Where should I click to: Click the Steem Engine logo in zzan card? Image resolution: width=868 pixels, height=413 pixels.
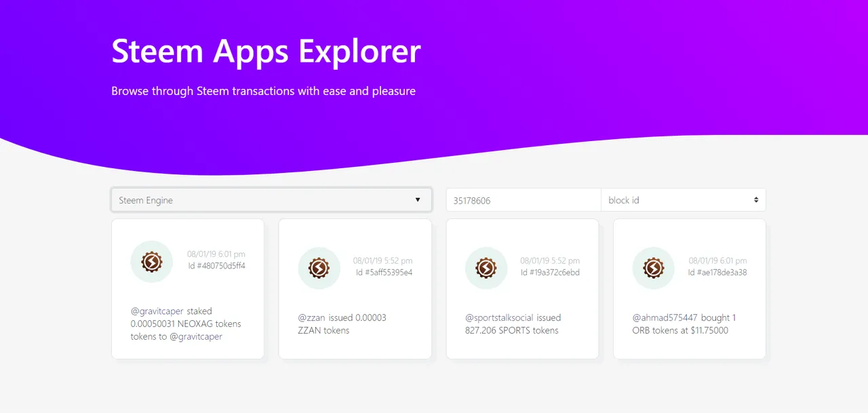(319, 268)
